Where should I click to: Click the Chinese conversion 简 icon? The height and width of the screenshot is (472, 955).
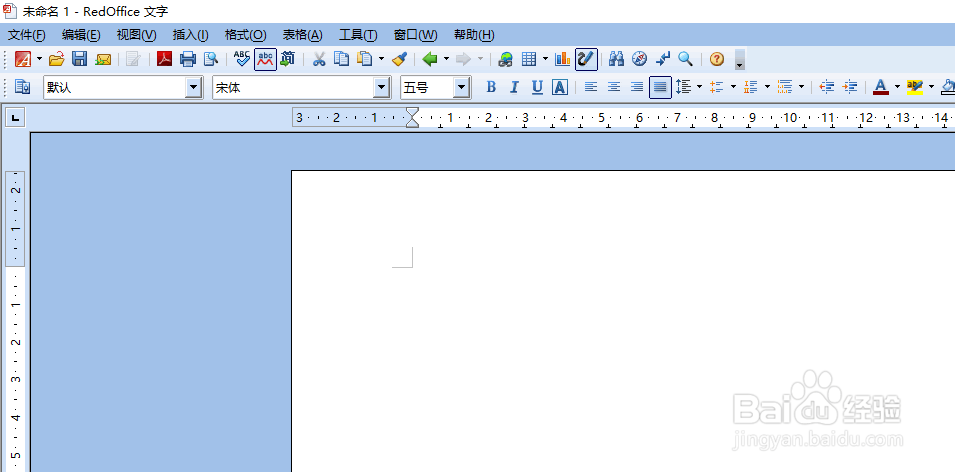pos(287,59)
